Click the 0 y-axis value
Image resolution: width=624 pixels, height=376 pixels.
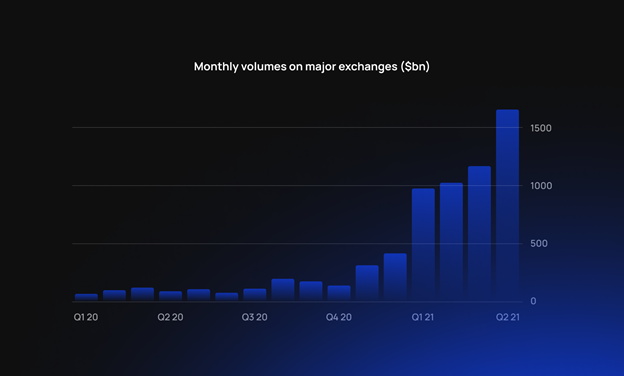coord(533,301)
